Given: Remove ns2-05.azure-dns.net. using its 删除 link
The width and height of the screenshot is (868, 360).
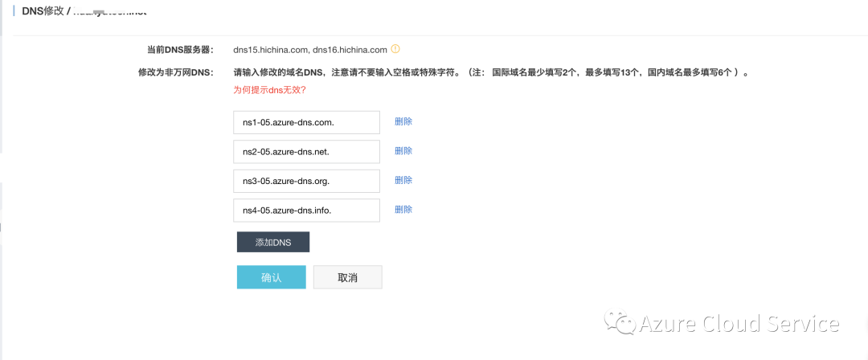Looking at the screenshot, I should point(403,151).
